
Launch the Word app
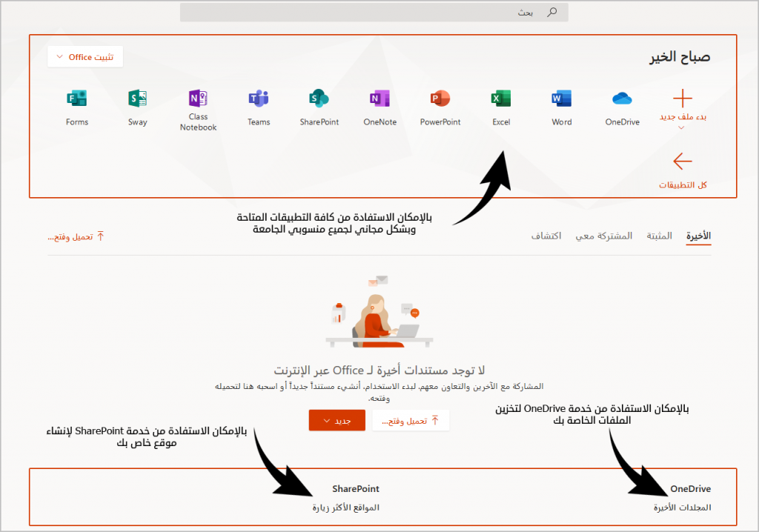point(562,99)
